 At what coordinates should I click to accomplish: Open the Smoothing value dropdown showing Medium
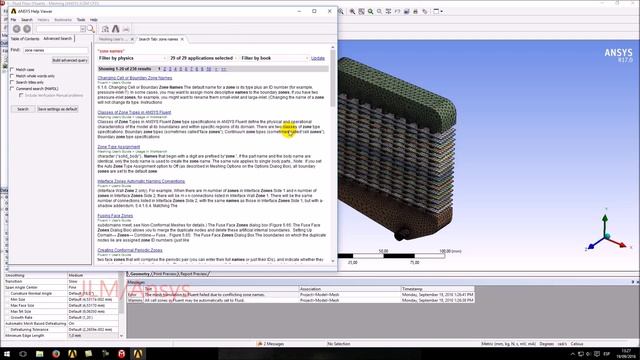(x=93, y=276)
